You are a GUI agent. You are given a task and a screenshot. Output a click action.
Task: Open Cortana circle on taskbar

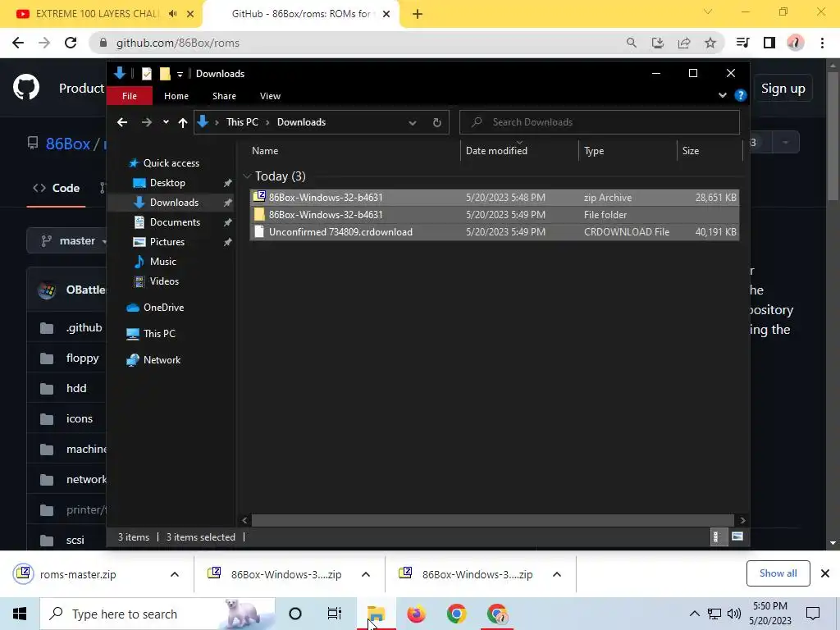click(x=295, y=614)
